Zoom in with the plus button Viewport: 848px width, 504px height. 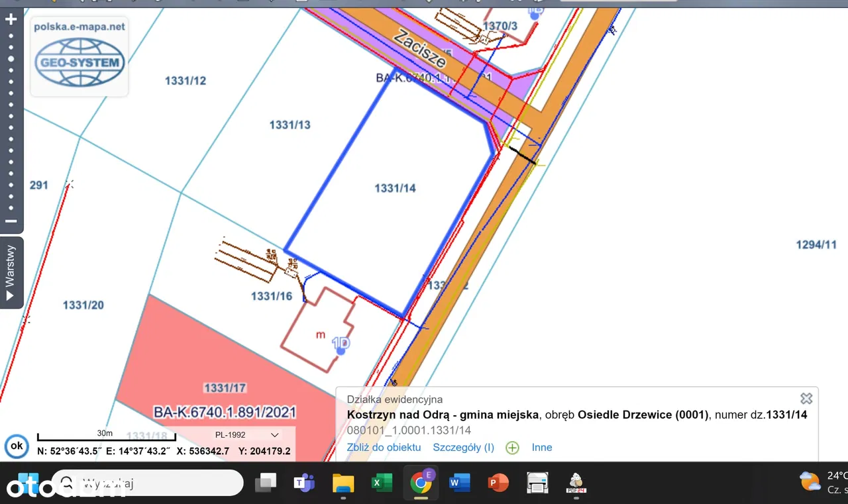[11, 19]
